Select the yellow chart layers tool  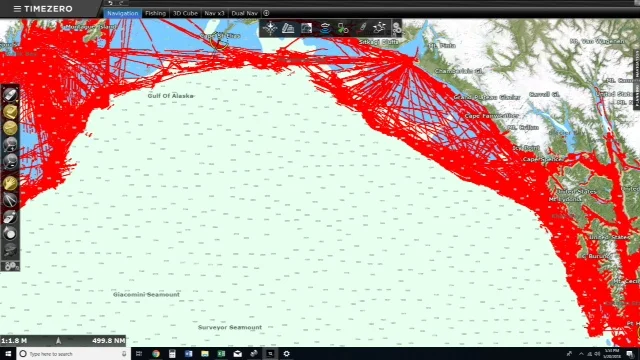[10, 111]
